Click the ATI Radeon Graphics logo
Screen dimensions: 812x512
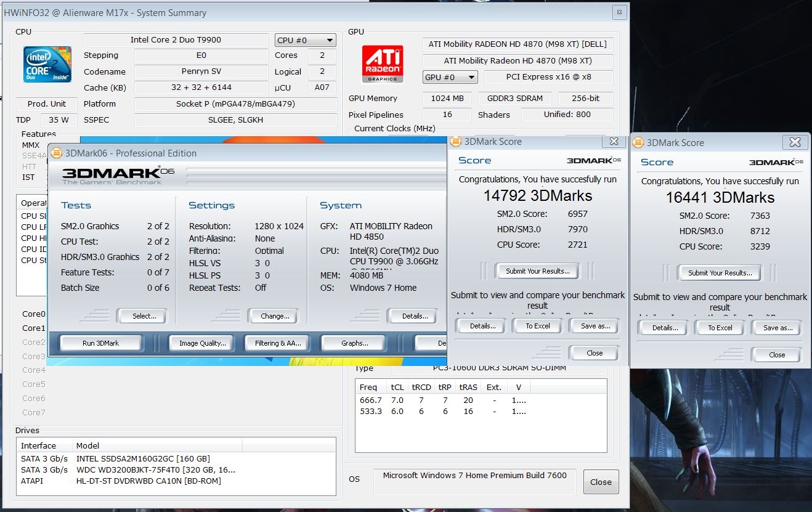(383, 63)
